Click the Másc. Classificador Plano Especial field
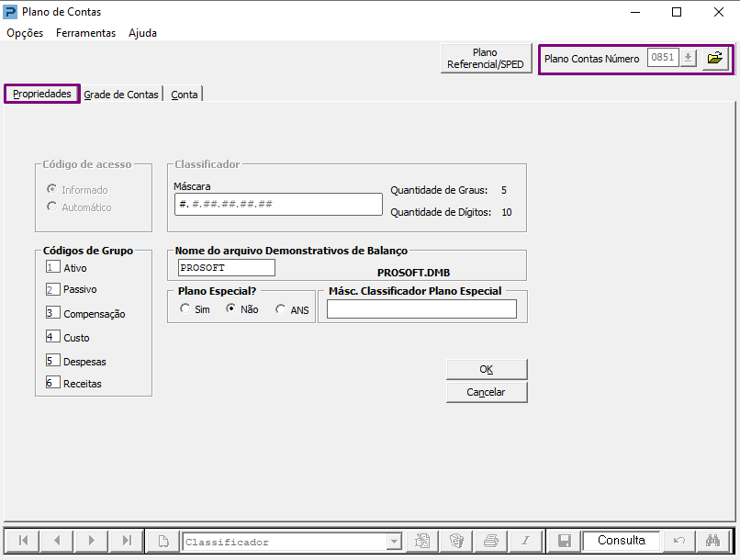This screenshot has height=560, width=740. (x=422, y=309)
